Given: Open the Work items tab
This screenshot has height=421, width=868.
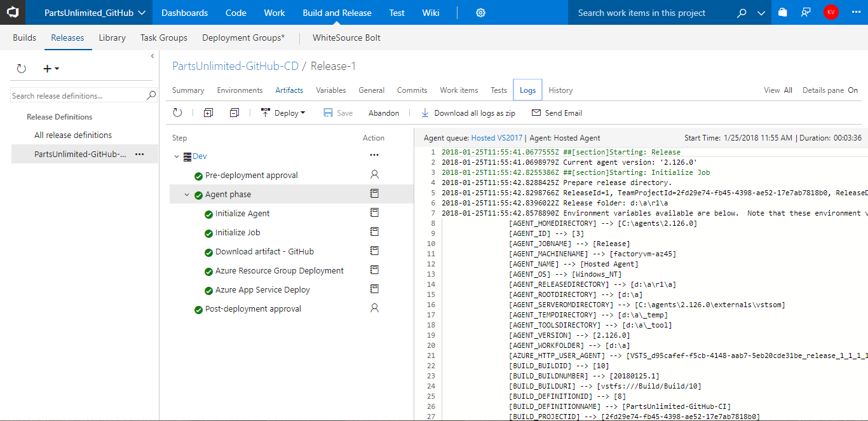Looking at the screenshot, I should 459,90.
